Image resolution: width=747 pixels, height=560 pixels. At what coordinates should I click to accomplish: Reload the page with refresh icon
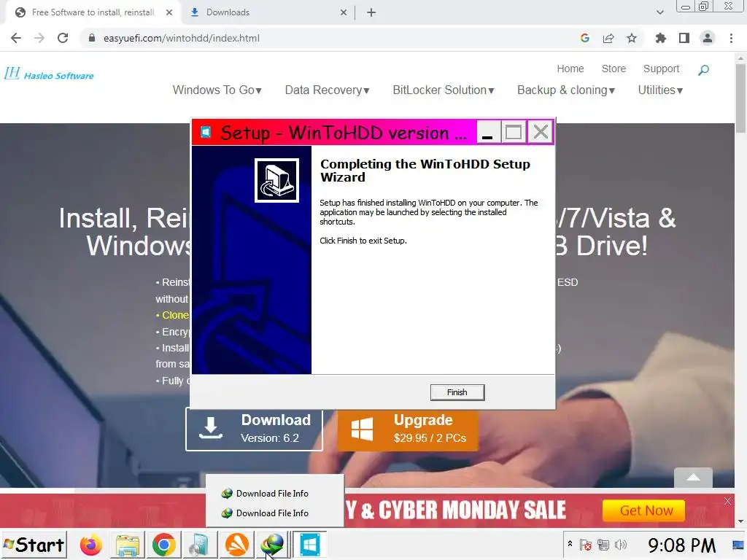click(x=63, y=38)
